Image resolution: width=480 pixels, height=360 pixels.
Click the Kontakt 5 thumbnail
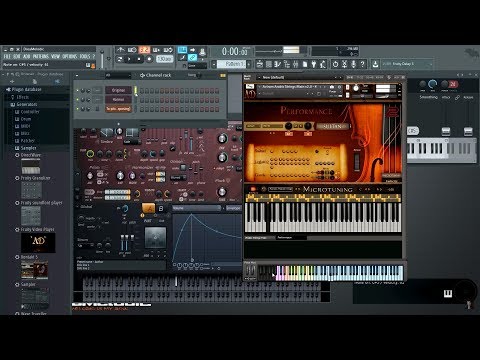tap(34, 270)
